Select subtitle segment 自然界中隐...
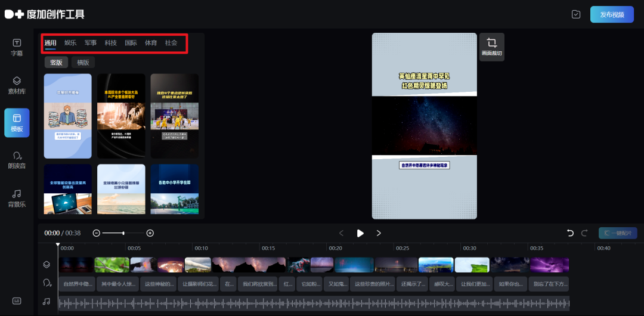Viewport: 644px width, 316px height. pyautogui.click(x=77, y=284)
